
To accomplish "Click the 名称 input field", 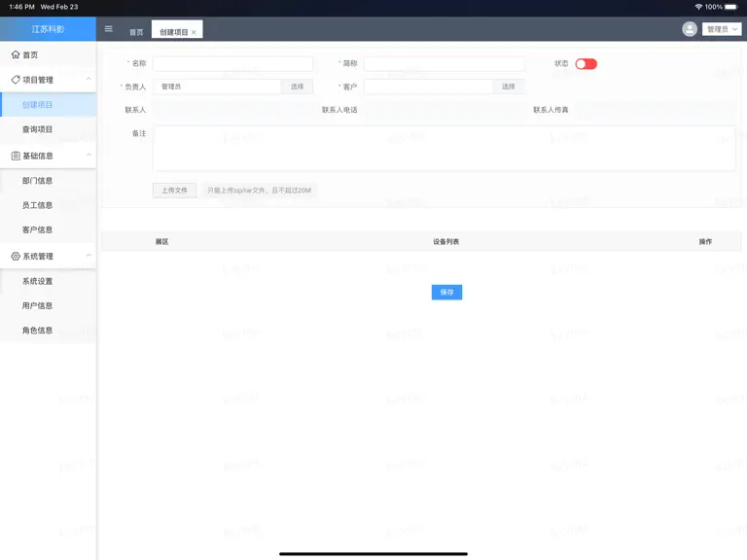I will (233, 63).
